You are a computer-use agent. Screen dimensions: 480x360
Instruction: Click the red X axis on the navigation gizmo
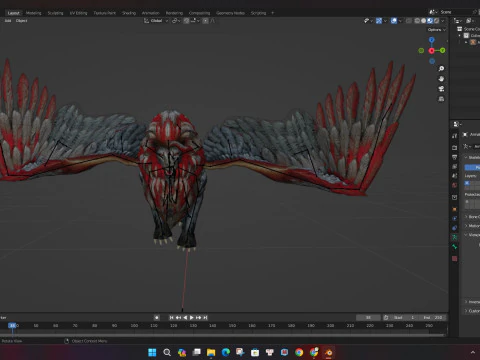(432, 51)
